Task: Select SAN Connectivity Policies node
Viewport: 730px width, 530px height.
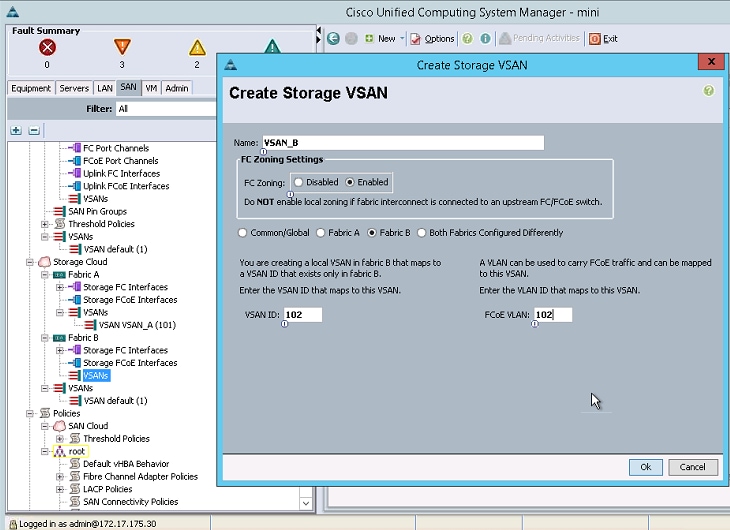Action: tap(130, 502)
